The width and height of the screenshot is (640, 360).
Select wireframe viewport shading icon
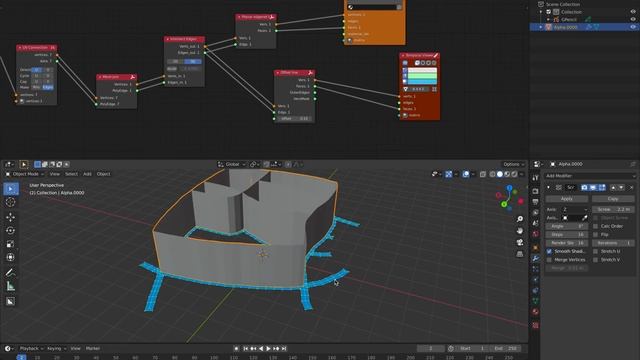click(x=493, y=174)
